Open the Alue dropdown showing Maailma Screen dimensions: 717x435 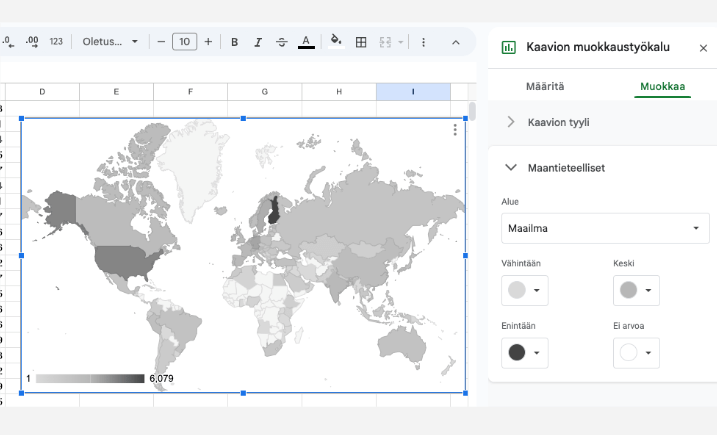604,228
